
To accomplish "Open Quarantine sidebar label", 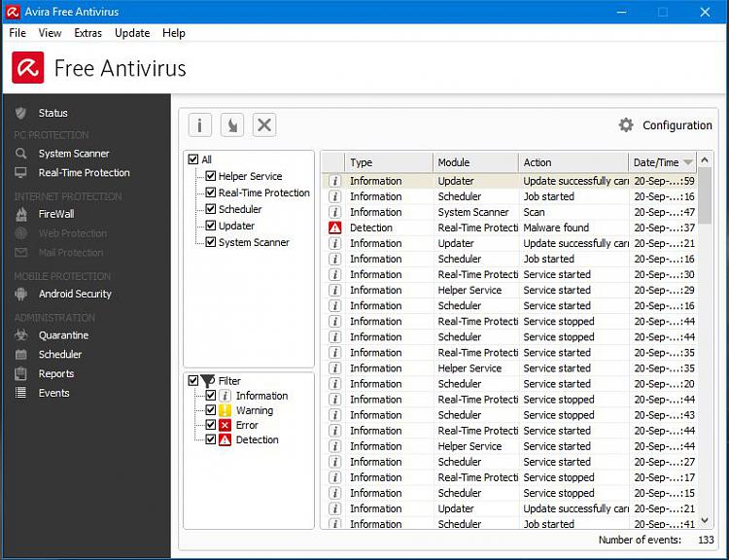I will pos(64,335).
